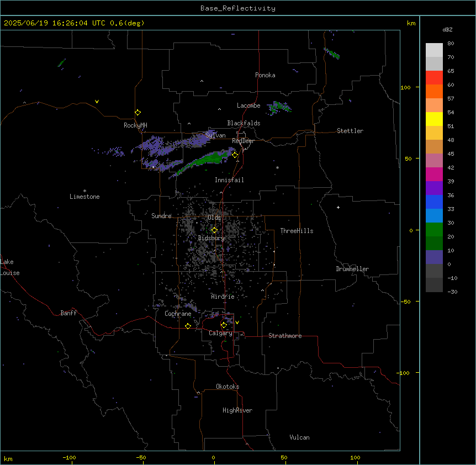Click the Stettler city label

point(350,131)
